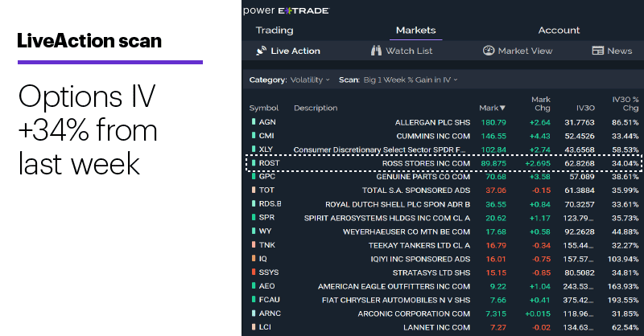Click the 103.94% IV30 change for IQ
This screenshot has width=644, height=336.
pyautogui.click(x=623, y=260)
